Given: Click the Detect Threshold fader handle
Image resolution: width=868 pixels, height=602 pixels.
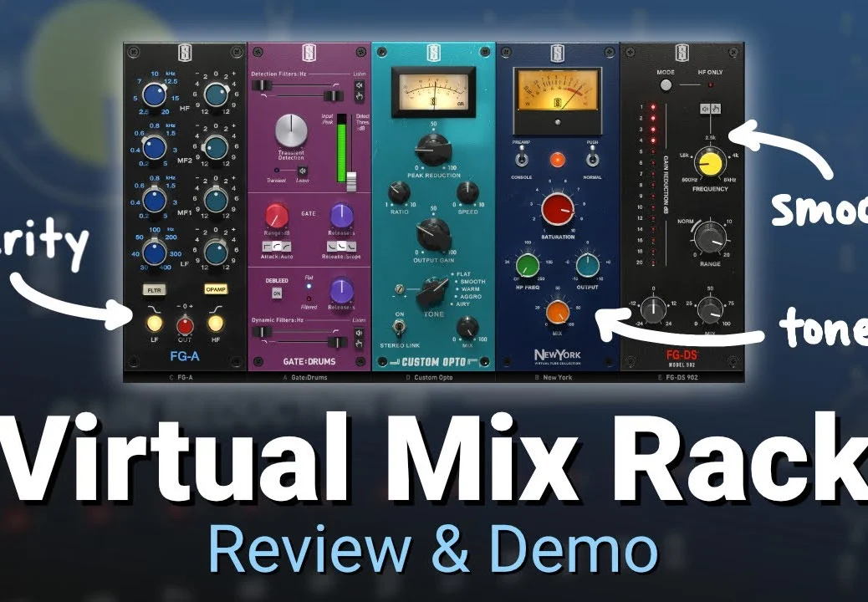Looking at the screenshot, I should (x=350, y=181).
